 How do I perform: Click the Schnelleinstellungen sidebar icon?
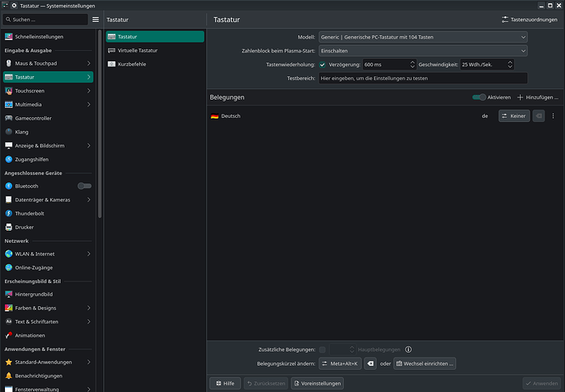[9, 37]
